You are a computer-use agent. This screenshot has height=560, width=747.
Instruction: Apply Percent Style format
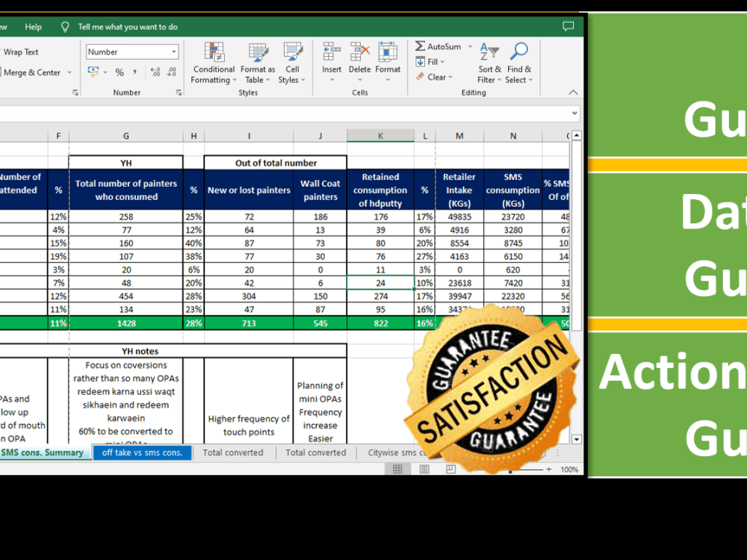[120, 72]
